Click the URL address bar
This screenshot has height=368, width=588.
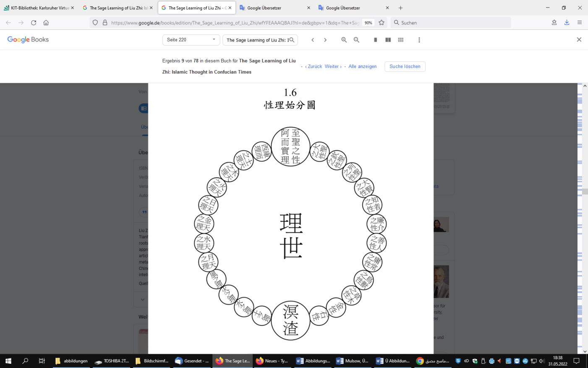click(235, 23)
